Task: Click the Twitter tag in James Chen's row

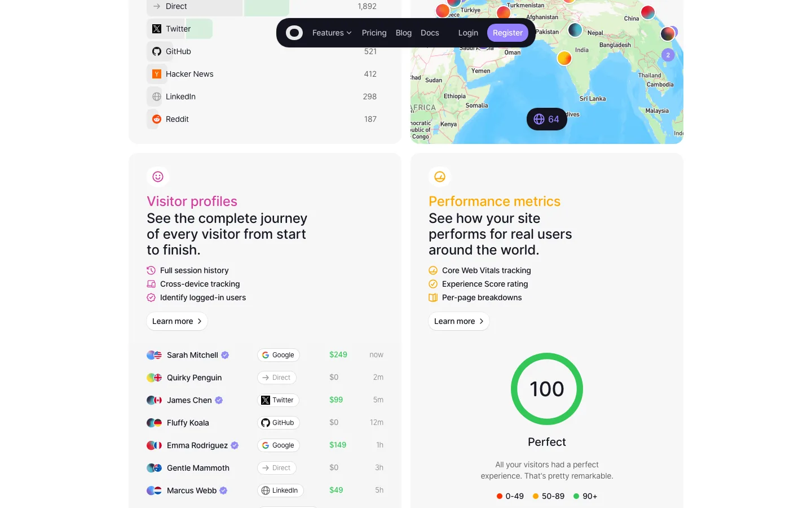Action: pyautogui.click(x=279, y=400)
